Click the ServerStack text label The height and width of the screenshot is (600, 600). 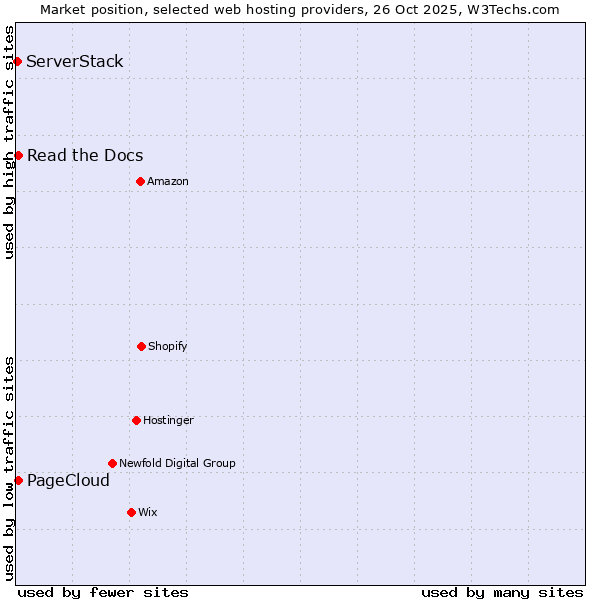click(75, 62)
